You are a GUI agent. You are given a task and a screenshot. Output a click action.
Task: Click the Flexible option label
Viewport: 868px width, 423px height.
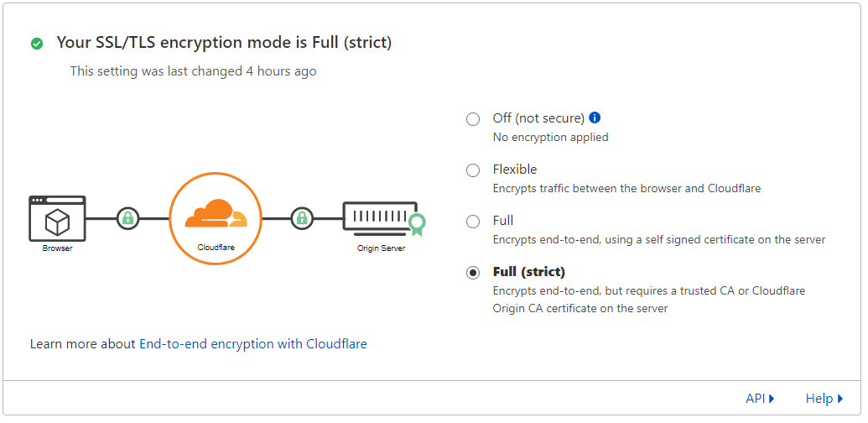[x=515, y=170]
